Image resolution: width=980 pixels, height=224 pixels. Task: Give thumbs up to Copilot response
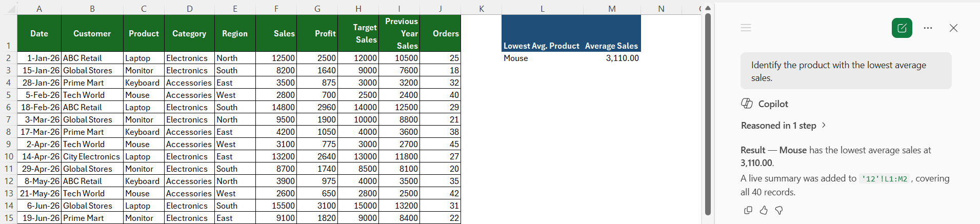[764, 210]
